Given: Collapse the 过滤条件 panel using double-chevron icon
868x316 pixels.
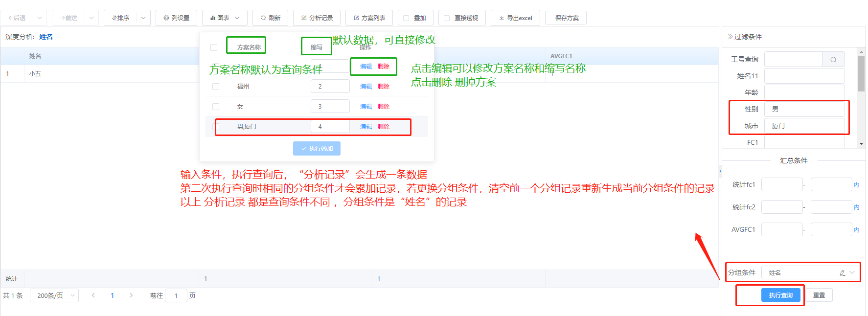Looking at the screenshot, I should (x=730, y=37).
